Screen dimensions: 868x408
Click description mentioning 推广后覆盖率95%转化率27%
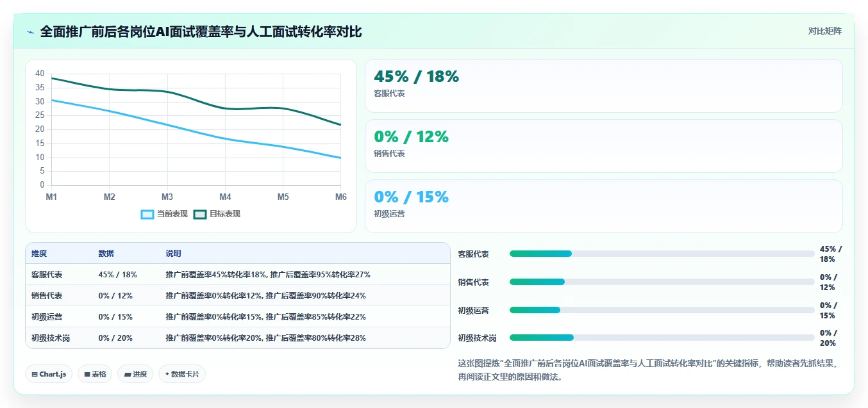click(x=268, y=274)
